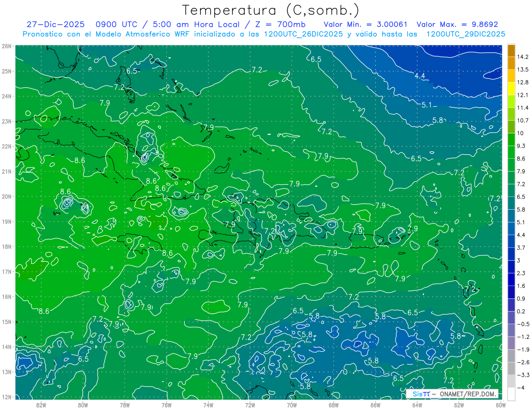Click the '11.4' colorbar label
This screenshot has width=532, height=411.
(x=523, y=108)
